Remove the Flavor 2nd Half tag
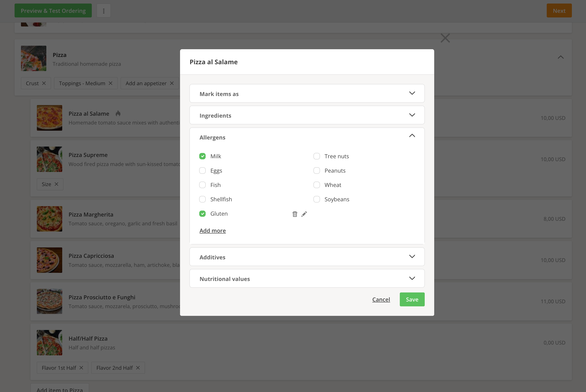Screen dimensions: 586x392 point(138,368)
